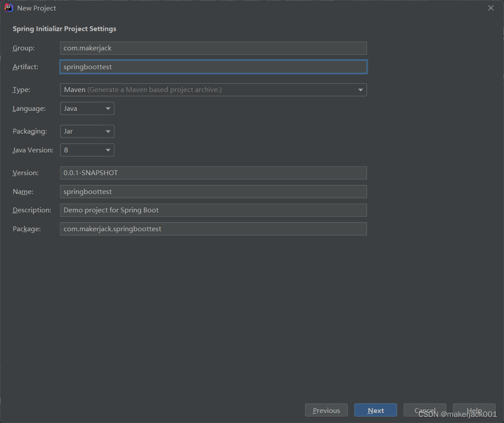Click the Language dropdown arrow icon

(x=108, y=109)
